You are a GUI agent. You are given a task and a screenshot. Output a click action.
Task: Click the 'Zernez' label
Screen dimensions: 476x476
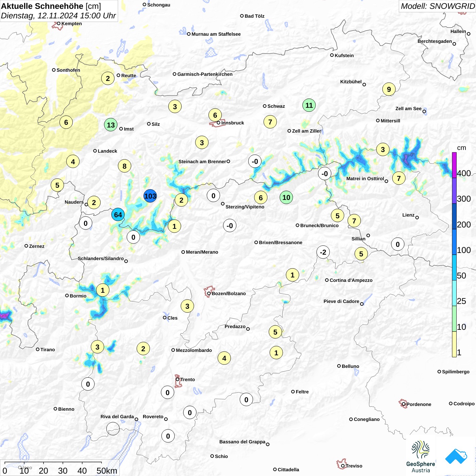tap(37, 246)
